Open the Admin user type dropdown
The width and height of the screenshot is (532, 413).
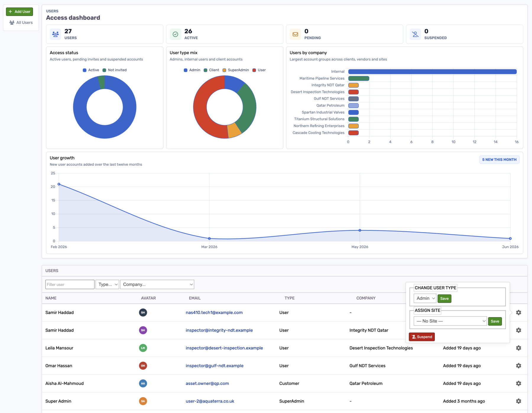coord(425,298)
